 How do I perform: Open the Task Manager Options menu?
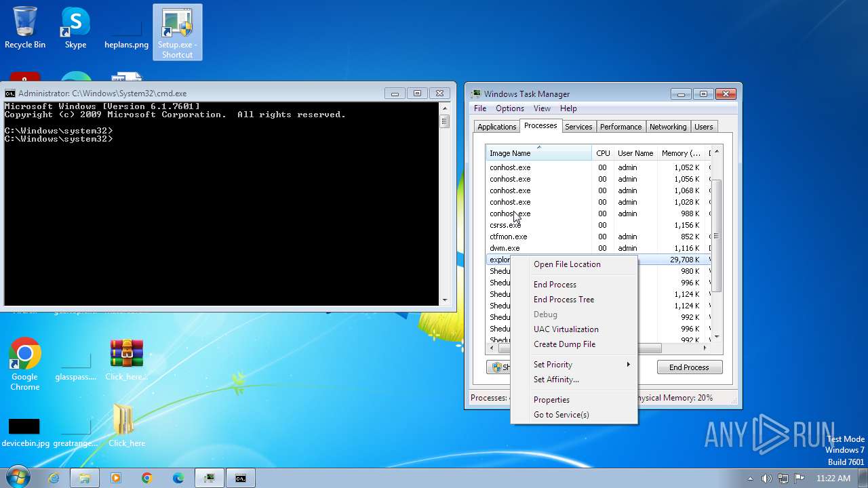tap(509, 108)
